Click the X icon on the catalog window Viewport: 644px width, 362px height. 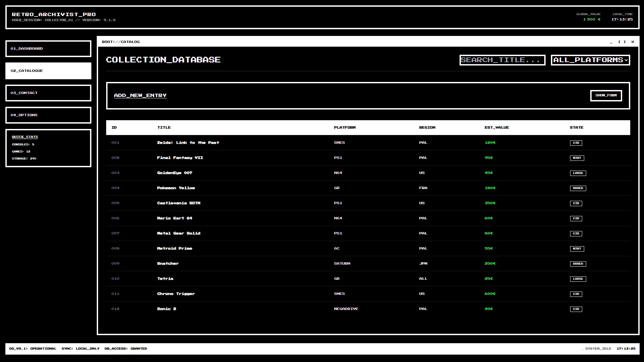tap(633, 42)
